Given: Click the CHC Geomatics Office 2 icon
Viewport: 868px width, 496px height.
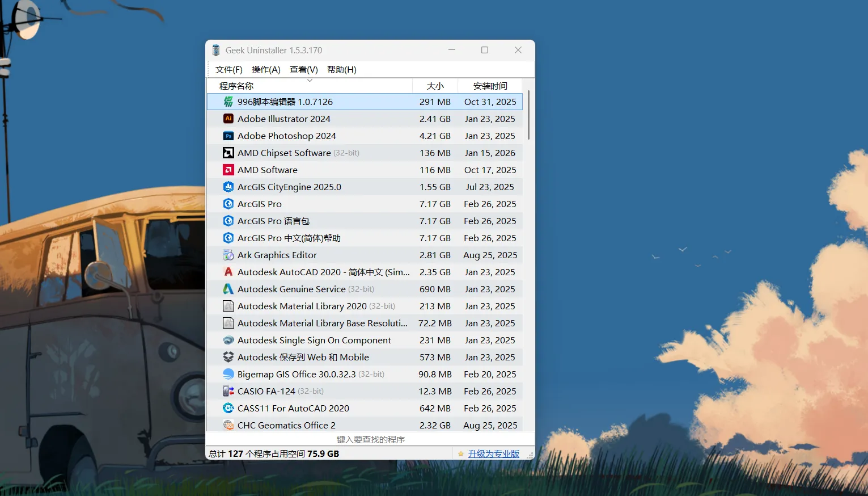Looking at the screenshot, I should tap(228, 425).
